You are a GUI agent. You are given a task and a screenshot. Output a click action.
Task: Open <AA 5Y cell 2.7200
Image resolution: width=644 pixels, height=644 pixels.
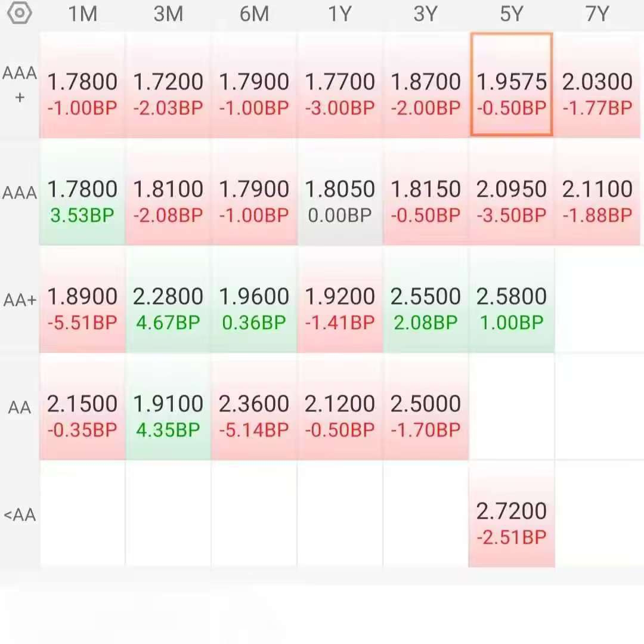pos(512,514)
